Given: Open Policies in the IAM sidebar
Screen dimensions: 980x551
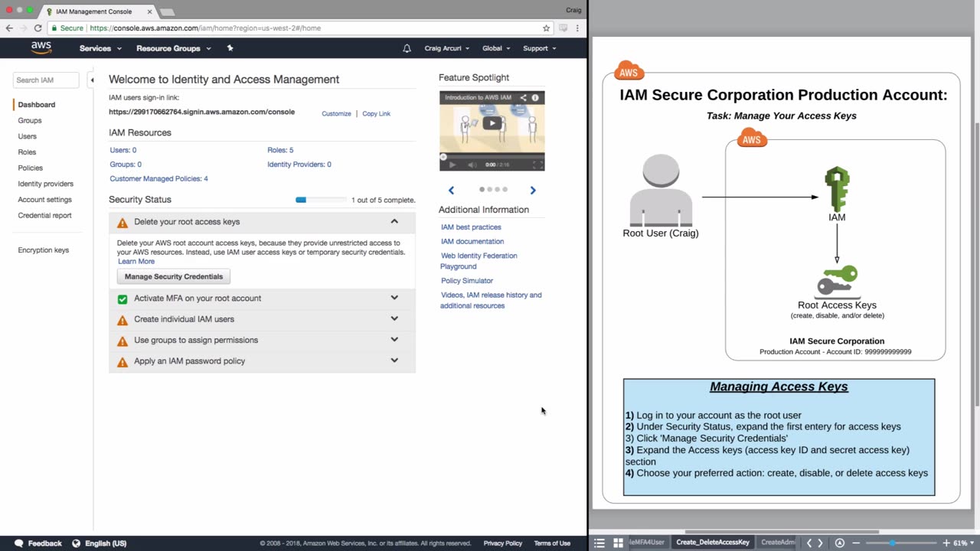Looking at the screenshot, I should coord(31,168).
